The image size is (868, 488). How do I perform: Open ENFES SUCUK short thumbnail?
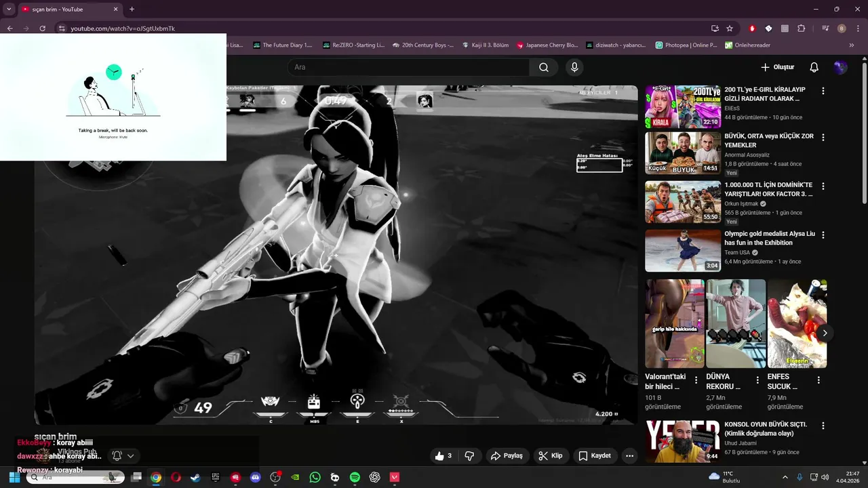pos(797,323)
